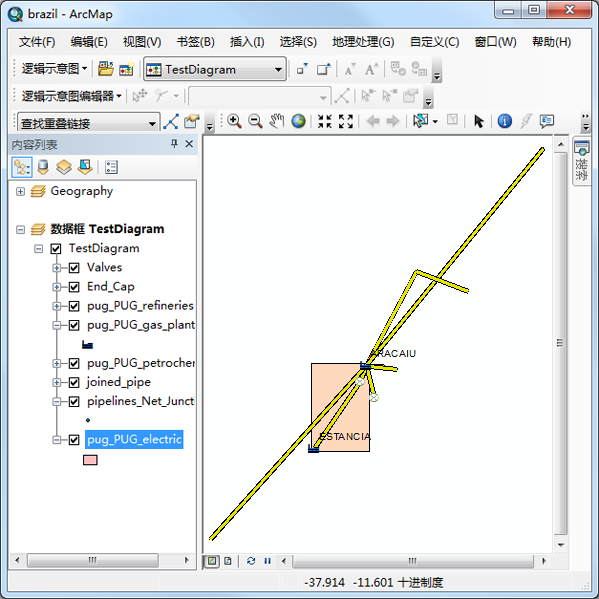
Task: Click List By Source icon
Action: coord(43,167)
